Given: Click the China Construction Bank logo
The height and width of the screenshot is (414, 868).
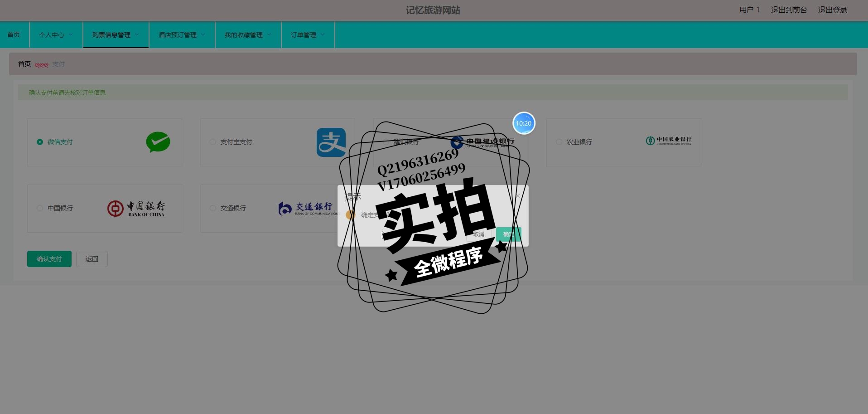Looking at the screenshot, I should click(x=482, y=142).
